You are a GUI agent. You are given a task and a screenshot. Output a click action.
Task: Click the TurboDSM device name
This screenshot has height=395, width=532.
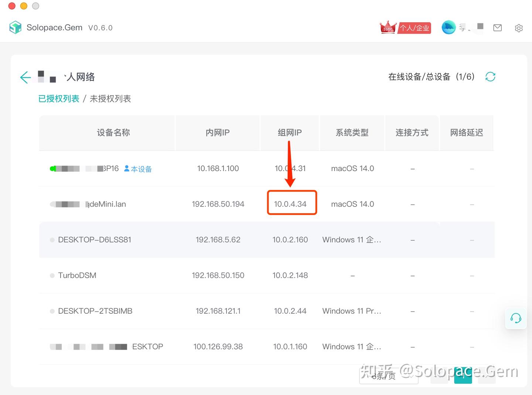click(77, 275)
